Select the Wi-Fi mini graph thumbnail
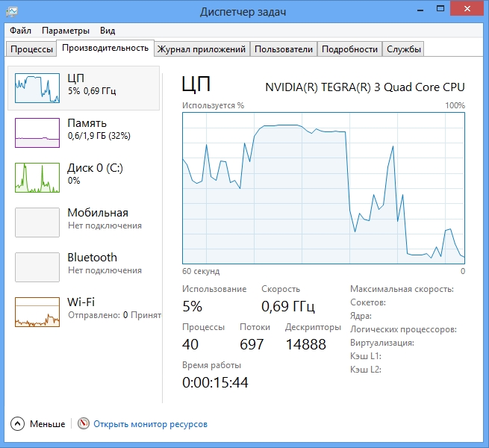This screenshot has width=489, height=448. (x=37, y=312)
